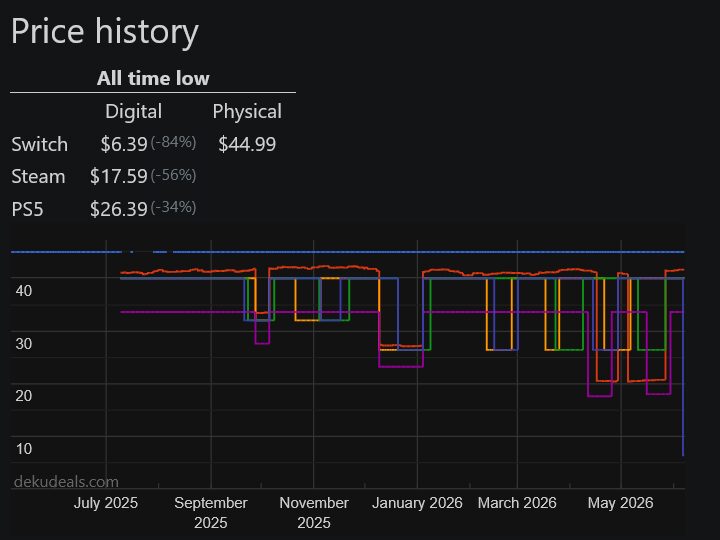Click the dekudeals.com watermark
The height and width of the screenshot is (540, 720).
click(66, 482)
